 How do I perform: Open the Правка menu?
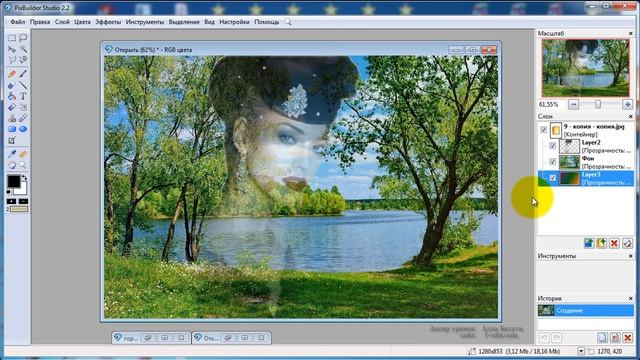tap(40, 22)
